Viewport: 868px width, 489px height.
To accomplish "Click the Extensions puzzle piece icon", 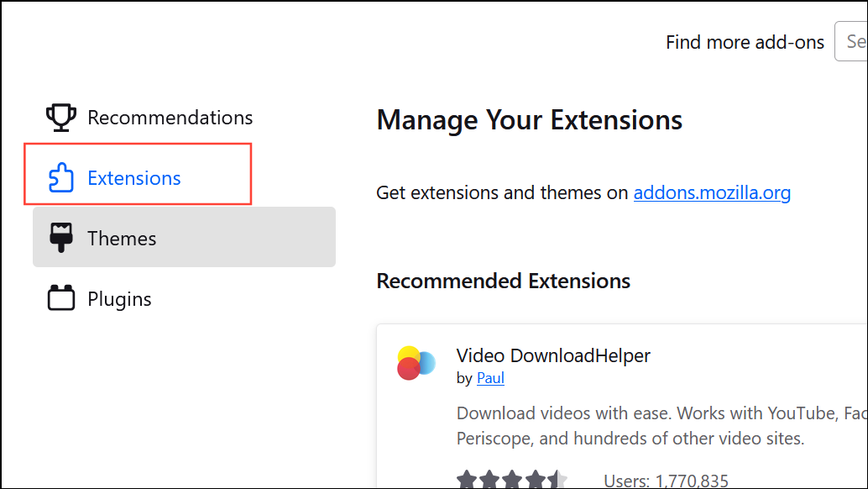I will click(x=61, y=178).
